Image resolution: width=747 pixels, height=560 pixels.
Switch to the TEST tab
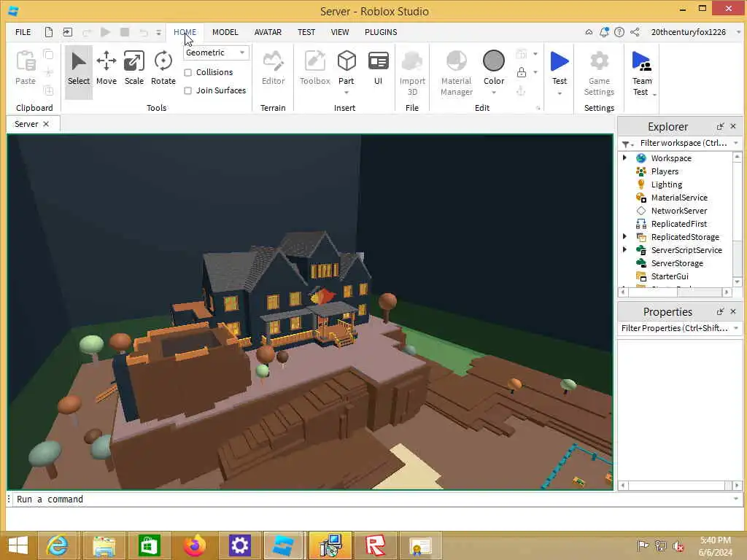click(306, 32)
